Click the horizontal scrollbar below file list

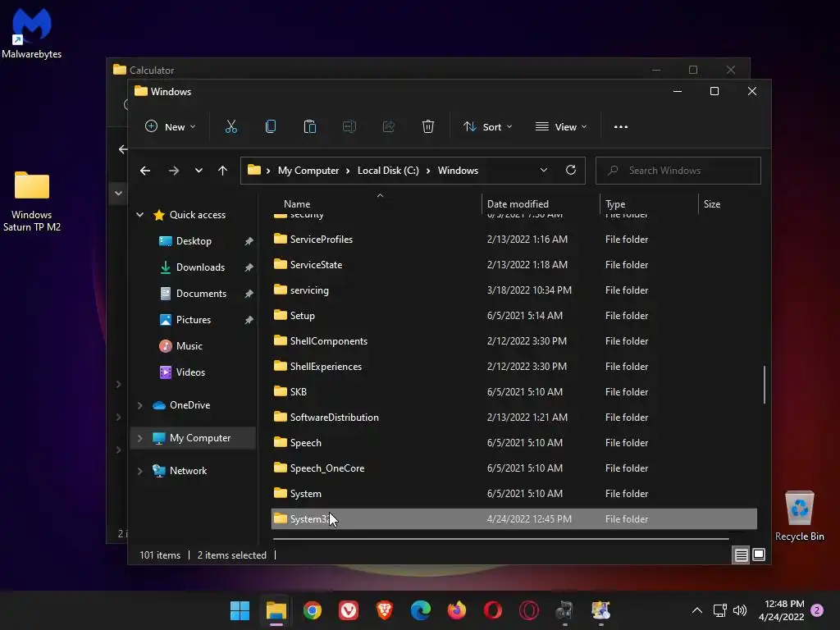(501, 538)
